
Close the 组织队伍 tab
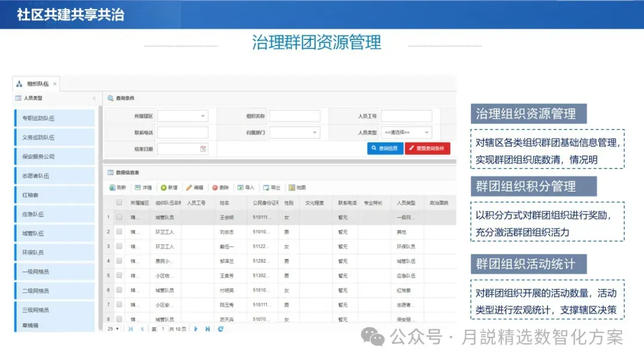[55, 84]
